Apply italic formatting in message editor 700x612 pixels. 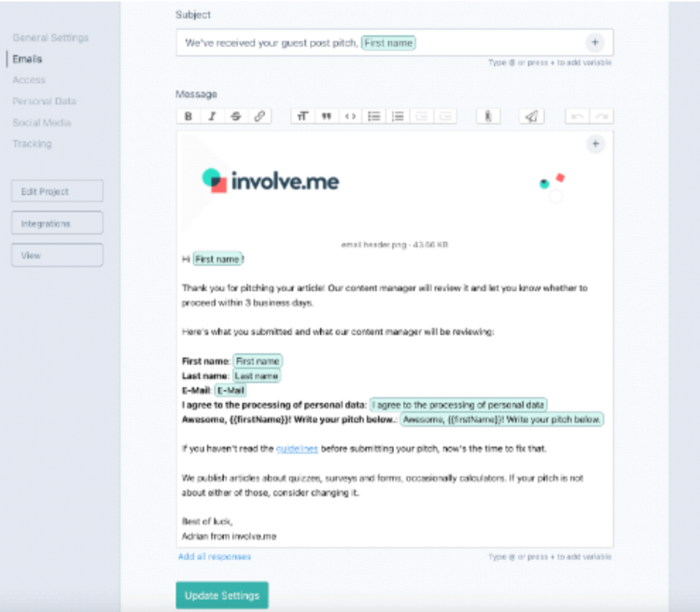coord(212,117)
